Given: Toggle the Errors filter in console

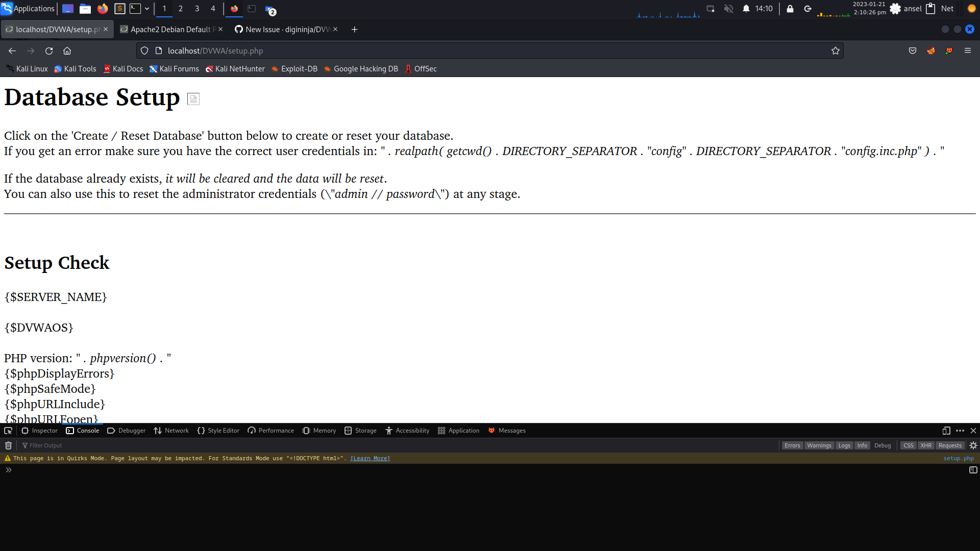Looking at the screenshot, I should click(x=792, y=445).
